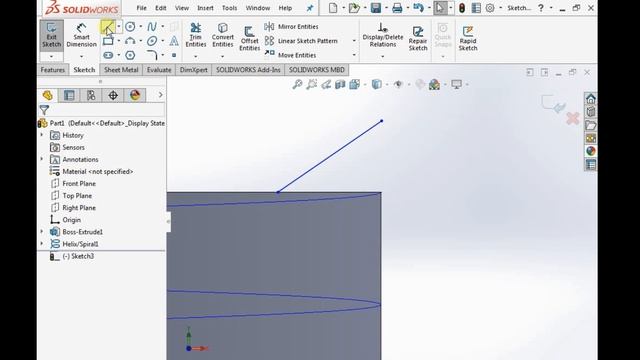The height and width of the screenshot is (360, 640).
Task: Select the Ellipse sketch tool
Action: tap(152, 41)
